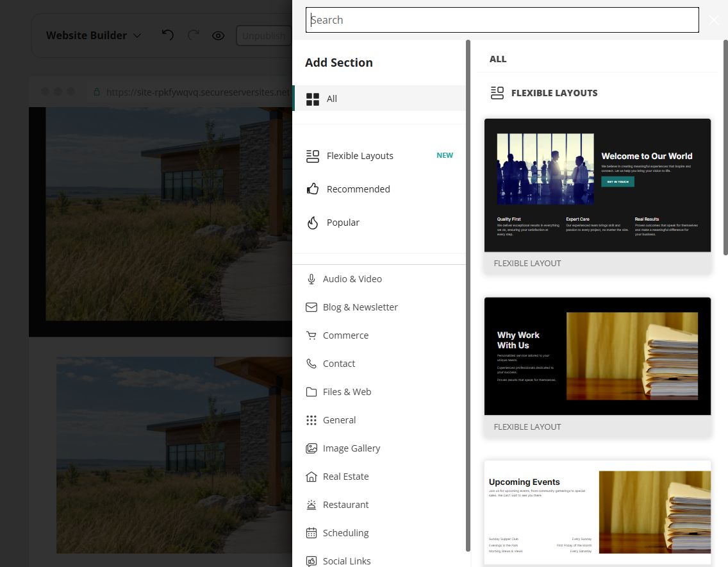Redo the last change

[x=193, y=35]
